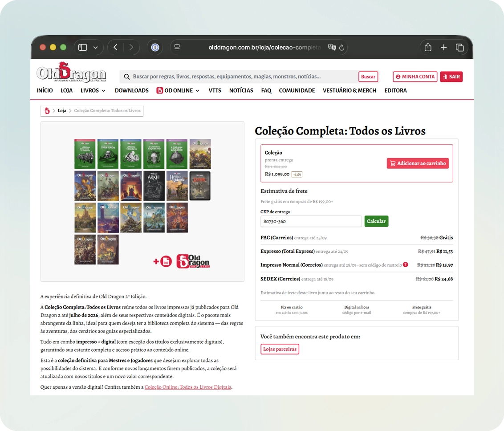Select the Expresso (Total Express) row
The image size is (504, 431).
[x=357, y=251]
